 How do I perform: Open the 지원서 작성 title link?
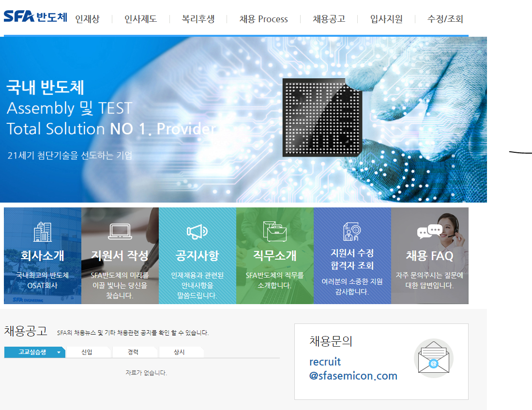(120, 255)
